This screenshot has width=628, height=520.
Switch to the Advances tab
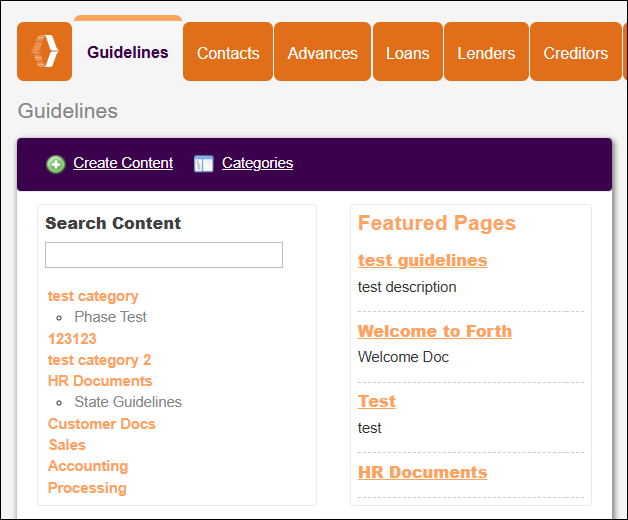[x=322, y=52]
